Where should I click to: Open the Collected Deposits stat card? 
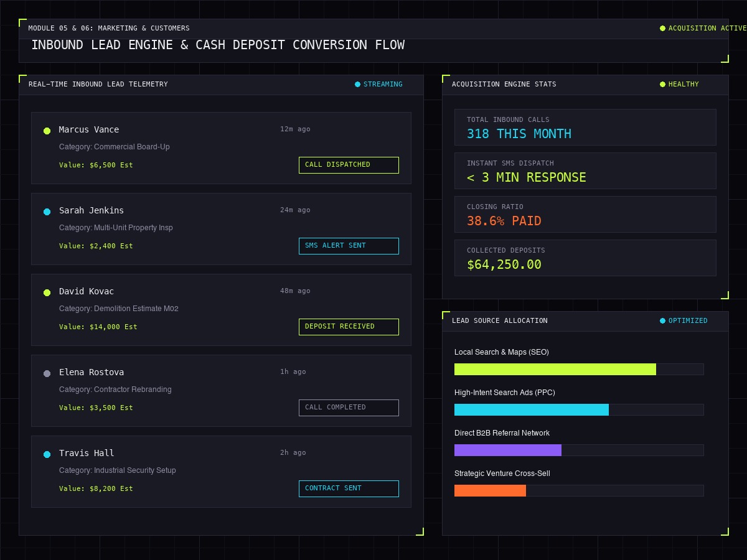pos(585,258)
